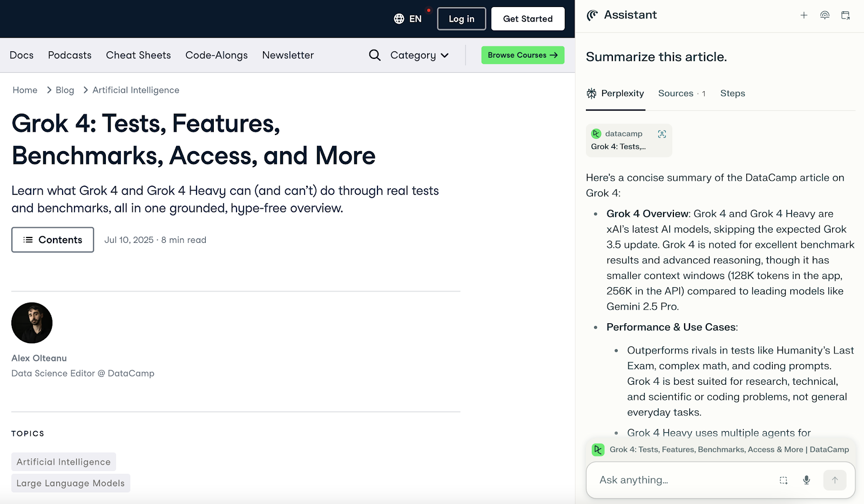Click the Log in button
864x504 pixels.
pyautogui.click(x=462, y=19)
